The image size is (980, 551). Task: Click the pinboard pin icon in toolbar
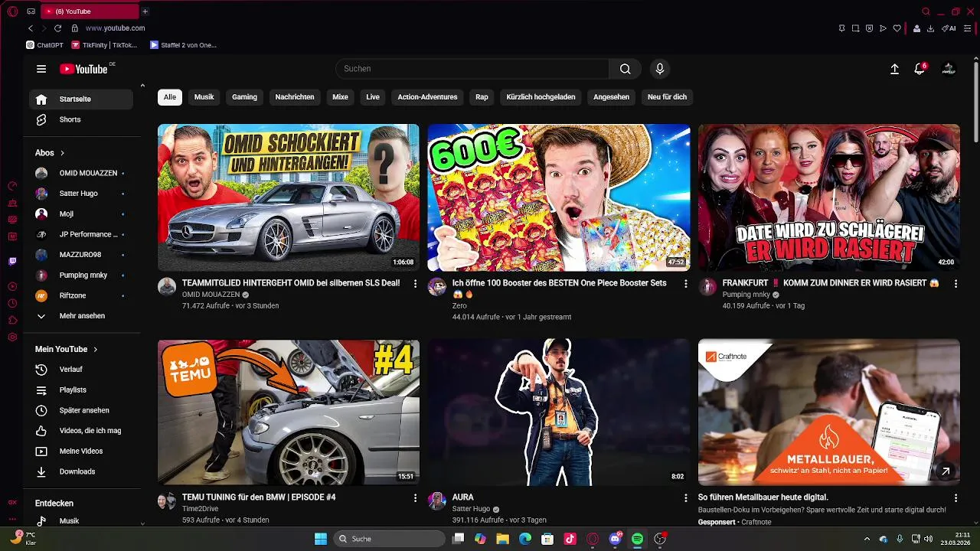tap(841, 28)
